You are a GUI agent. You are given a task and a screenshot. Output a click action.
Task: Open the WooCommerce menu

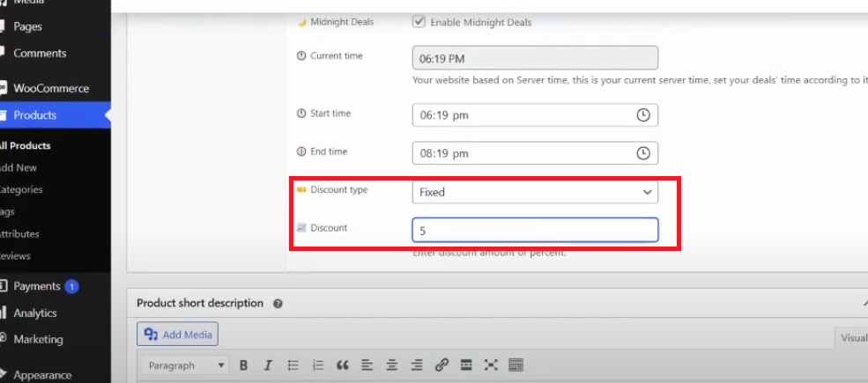pyautogui.click(x=50, y=88)
